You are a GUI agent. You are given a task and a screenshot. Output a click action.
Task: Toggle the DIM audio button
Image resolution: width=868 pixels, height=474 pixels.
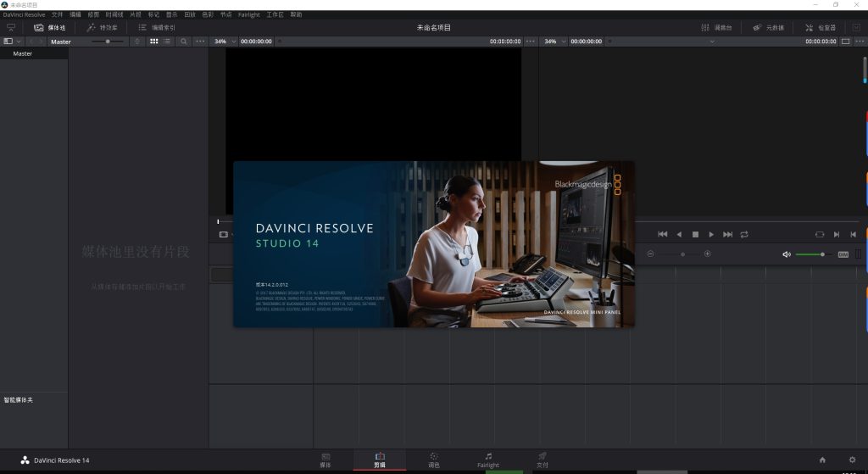[843, 254]
